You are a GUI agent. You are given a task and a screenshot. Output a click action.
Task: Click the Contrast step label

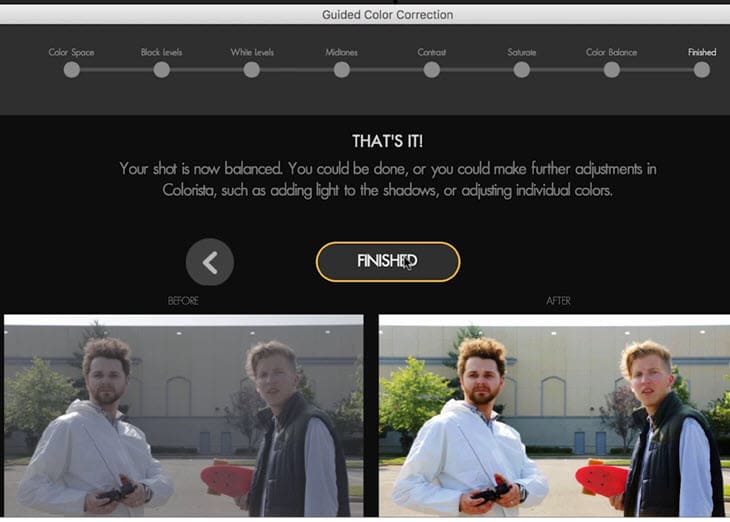pyautogui.click(x=432, y=52)
